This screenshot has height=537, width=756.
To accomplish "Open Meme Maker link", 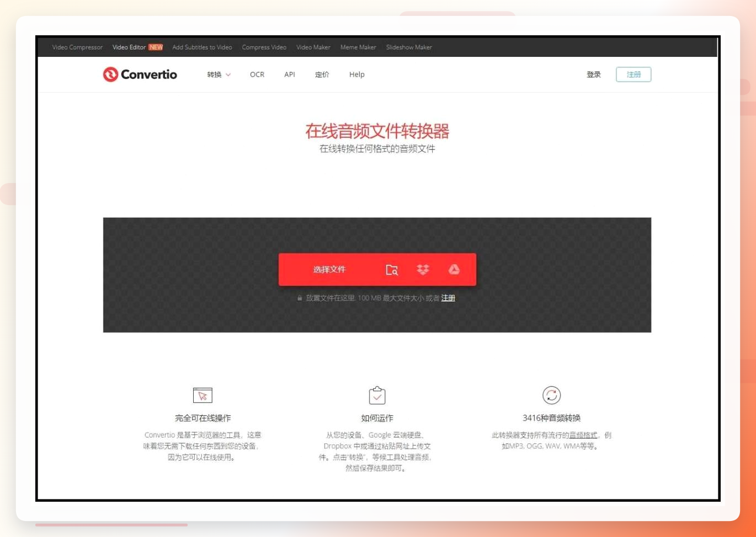I will tap(358, 47).
